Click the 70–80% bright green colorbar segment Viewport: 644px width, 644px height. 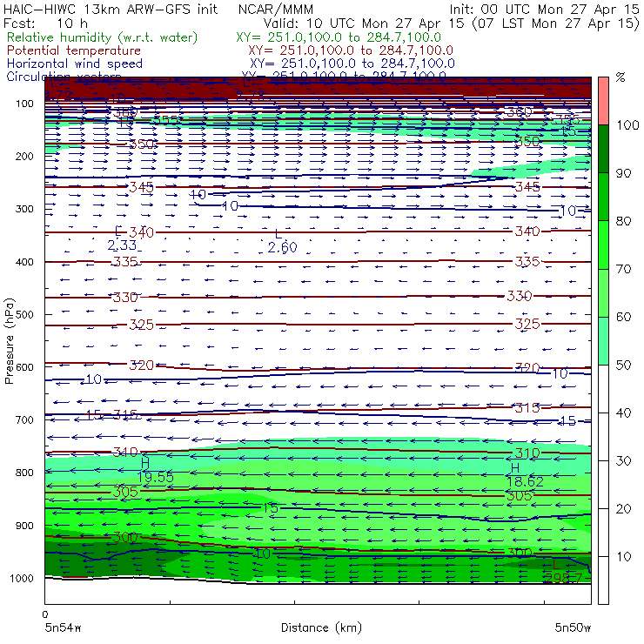(x=603, y=245)
